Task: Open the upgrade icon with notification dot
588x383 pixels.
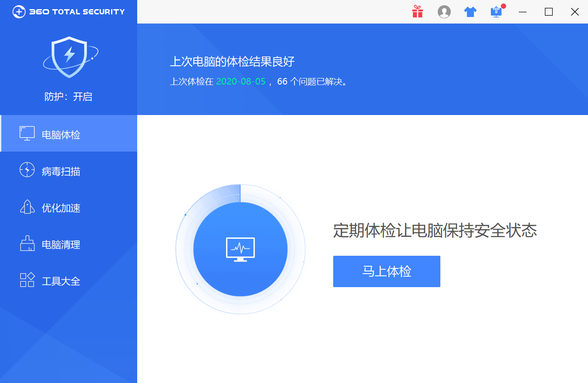Action: click(x=496, y=12)
